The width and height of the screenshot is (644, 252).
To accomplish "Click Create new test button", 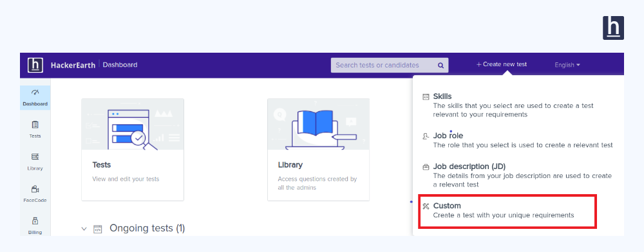I will click(x=502, y=64).
